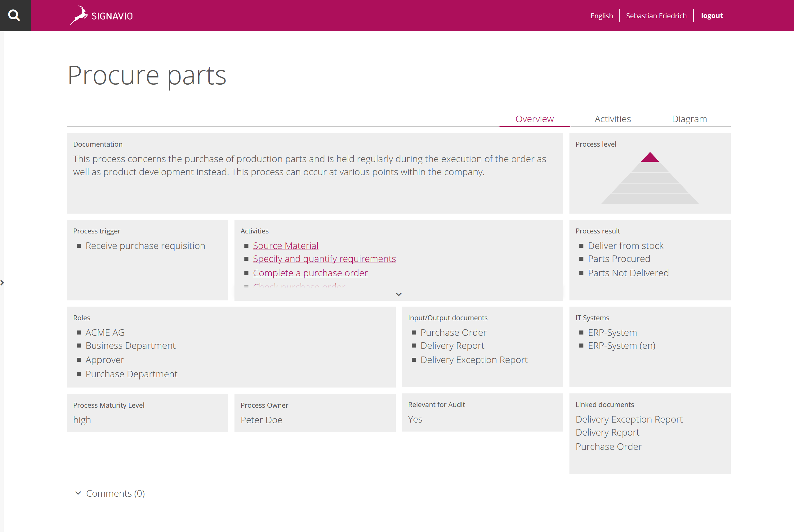Select the ACME AG role
Screen dimensions: 794x532
pos(105,332)
